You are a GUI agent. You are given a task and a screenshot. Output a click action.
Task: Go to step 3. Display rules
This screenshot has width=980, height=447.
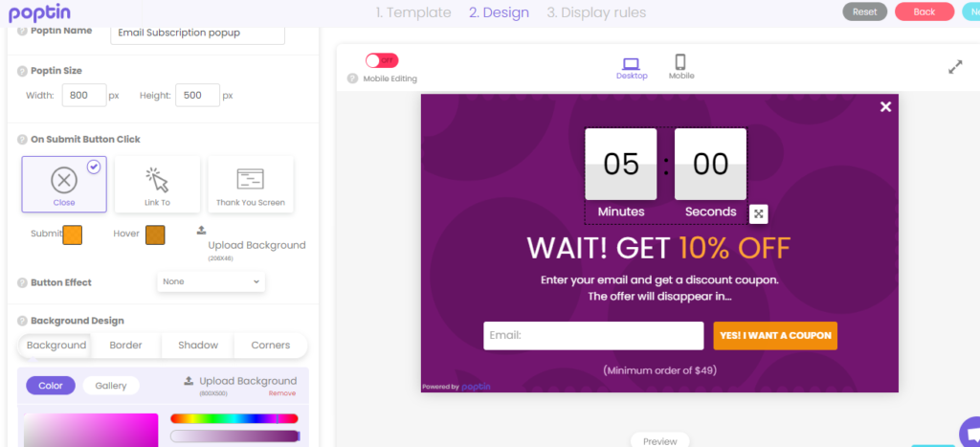[596, 12]
